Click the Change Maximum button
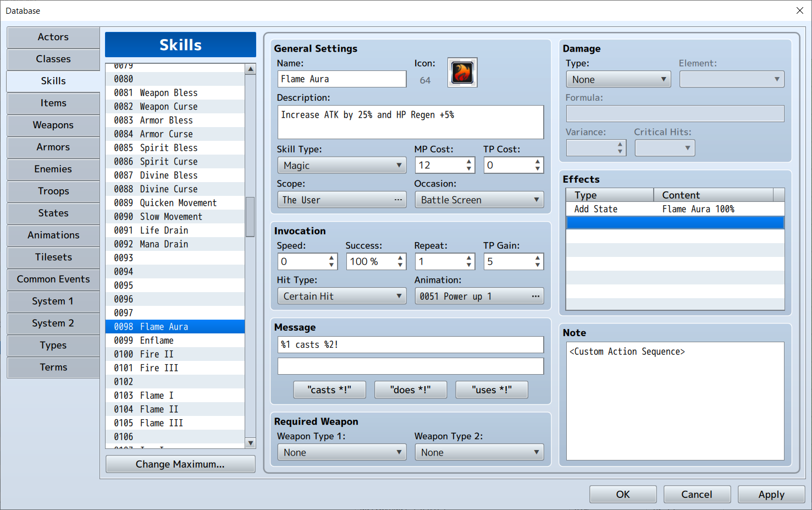 coord(180,464)
